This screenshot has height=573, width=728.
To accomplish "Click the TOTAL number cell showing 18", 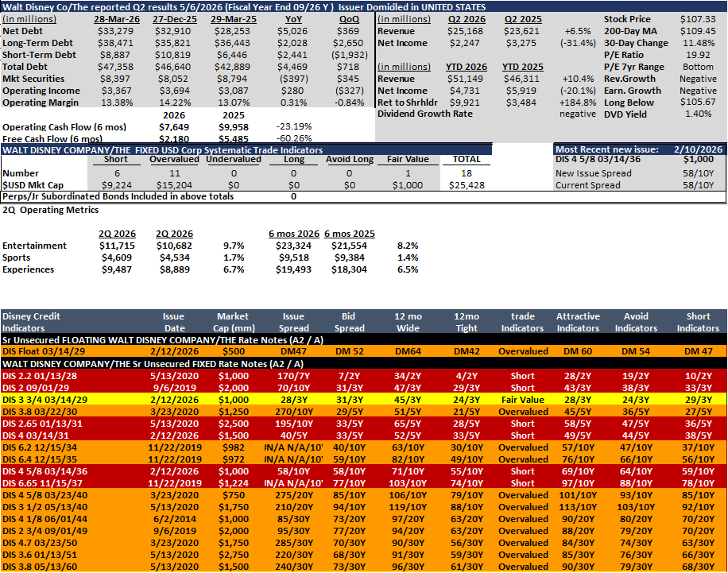I will pyautogui.click(x=467, y=173).
